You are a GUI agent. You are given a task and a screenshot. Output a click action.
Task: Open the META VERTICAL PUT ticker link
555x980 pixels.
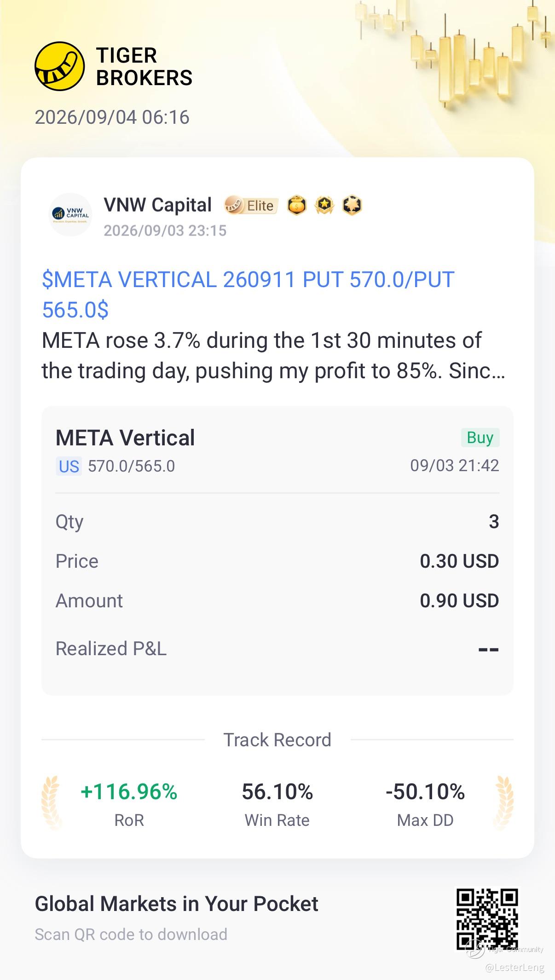click(x=248, y=294)
